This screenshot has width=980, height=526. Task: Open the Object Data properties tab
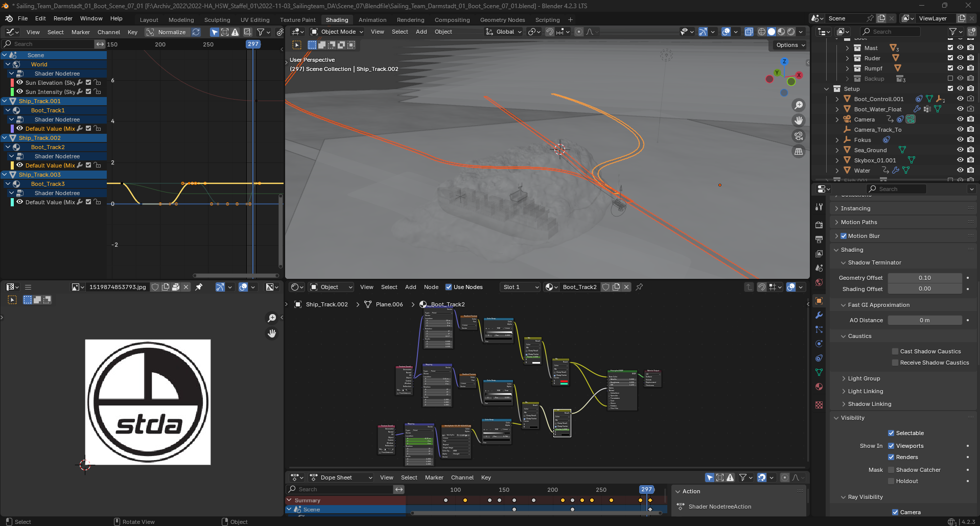pyautogui.click(x=819, y=372)
